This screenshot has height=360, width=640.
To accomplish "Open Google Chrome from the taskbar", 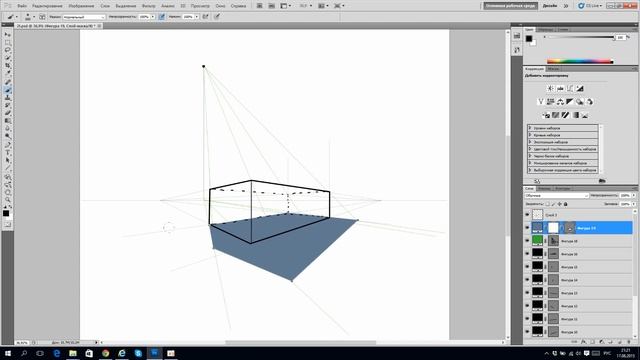I will 105,353.
